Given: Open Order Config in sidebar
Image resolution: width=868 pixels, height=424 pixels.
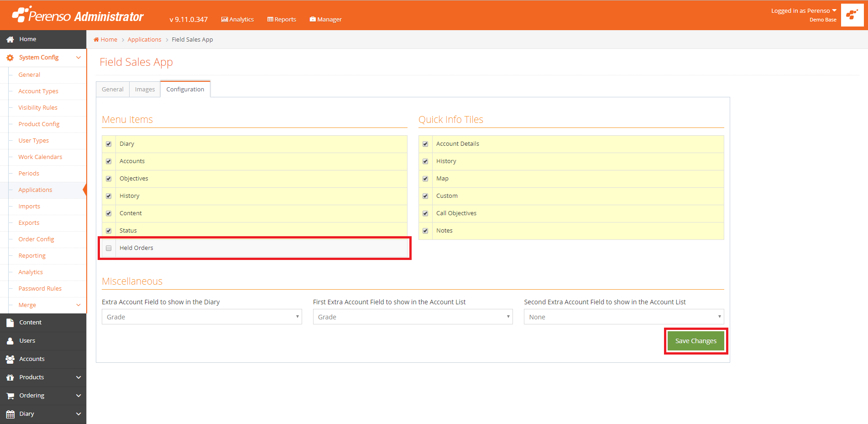Looking at the screenshot, I should pos(36,239).
